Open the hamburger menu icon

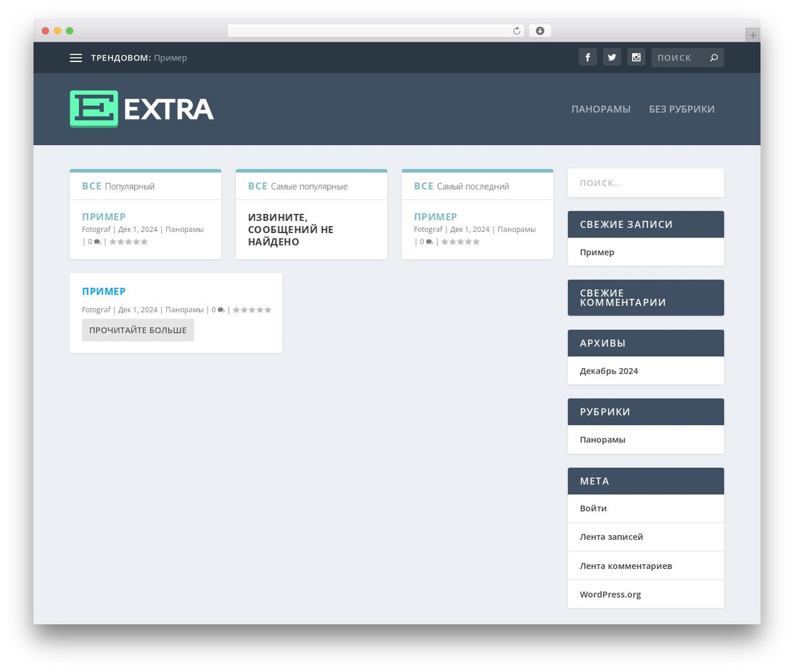(76, 58)
